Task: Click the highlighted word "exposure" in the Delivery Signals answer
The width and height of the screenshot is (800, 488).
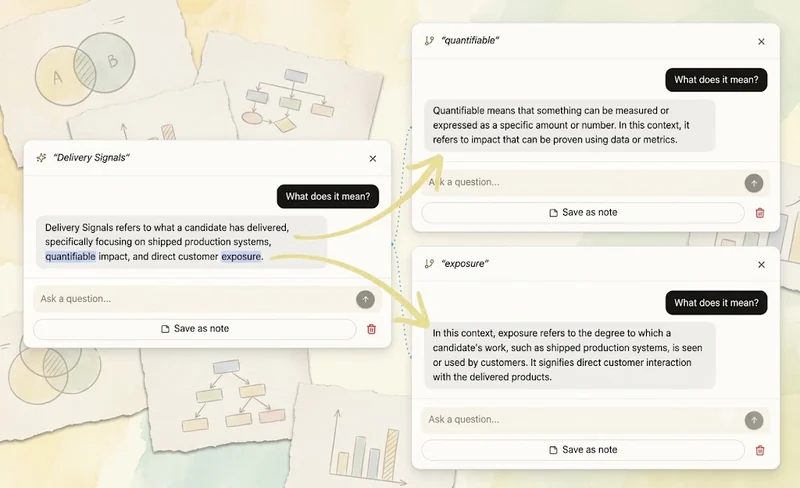Action: (x=241, y=256)
